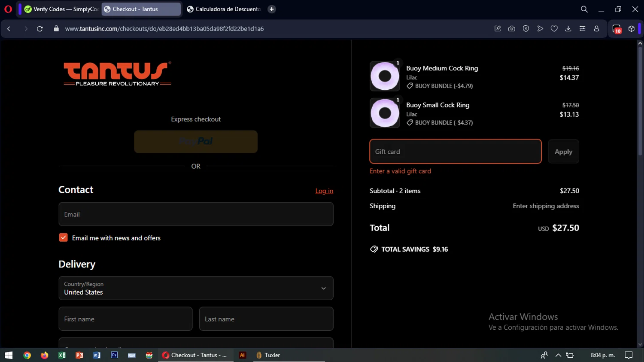Click the taskbar clock 8:04 p. m.
Viewport: 644px width, 362px height.
[x=603, y=355]
